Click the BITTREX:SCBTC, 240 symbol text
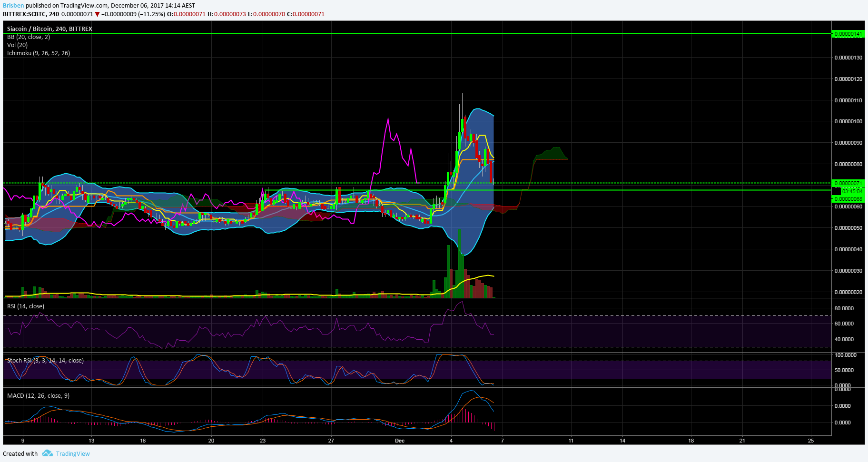 [31, 14]
